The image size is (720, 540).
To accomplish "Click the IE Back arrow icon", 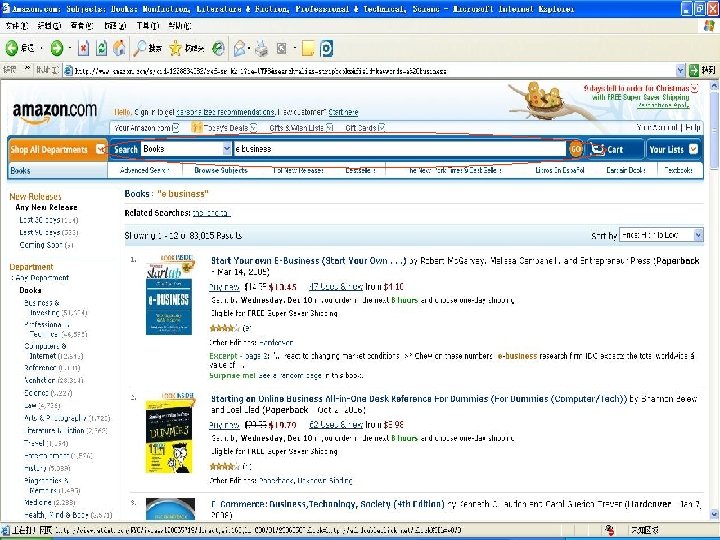I will [x=12, y=48].
